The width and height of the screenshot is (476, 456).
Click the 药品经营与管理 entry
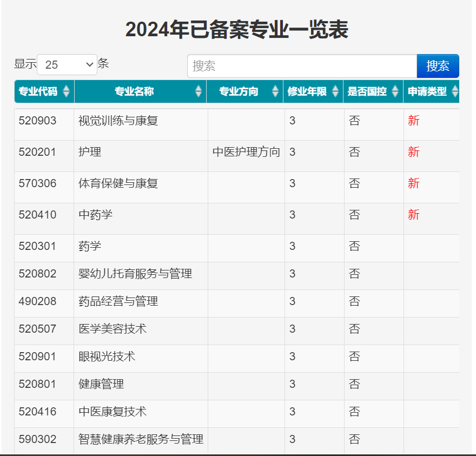(118, 301)
